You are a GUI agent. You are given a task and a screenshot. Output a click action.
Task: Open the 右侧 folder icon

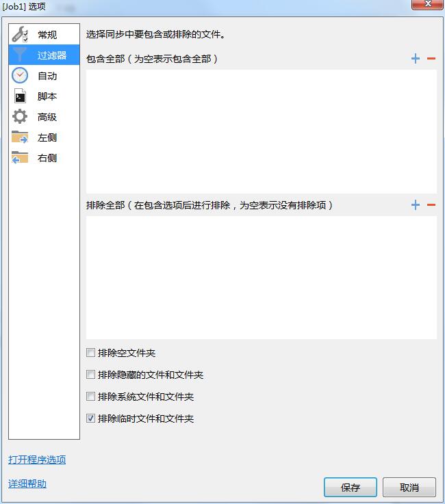[20, 157]
